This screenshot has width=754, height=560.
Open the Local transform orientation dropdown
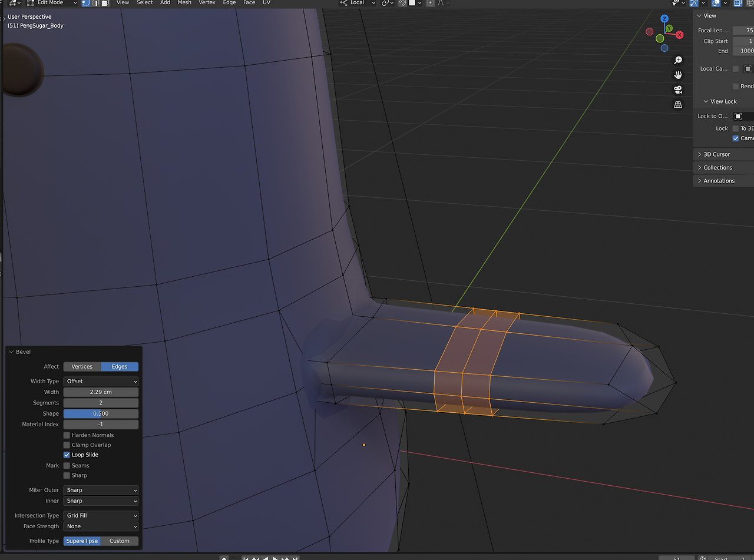coord(357,3)
